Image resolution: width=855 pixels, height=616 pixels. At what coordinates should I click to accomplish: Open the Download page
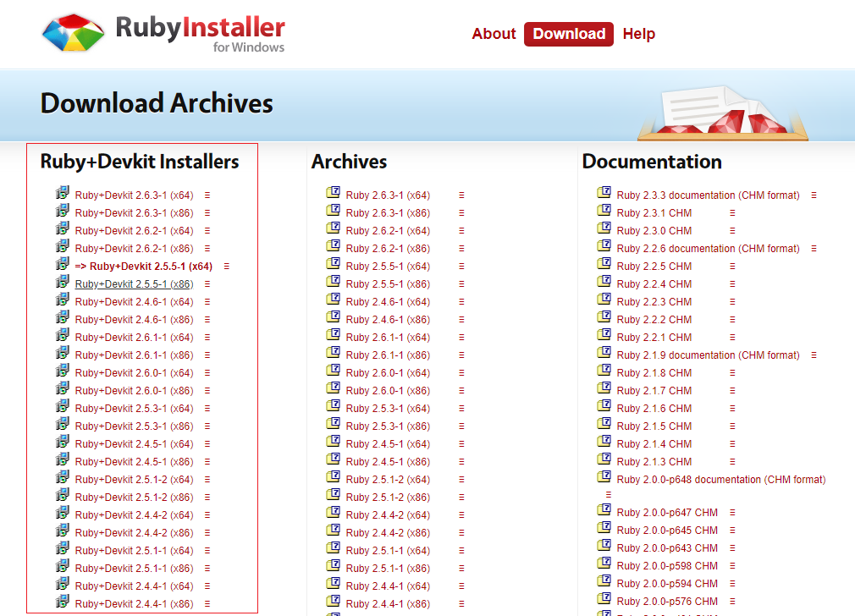569,34
